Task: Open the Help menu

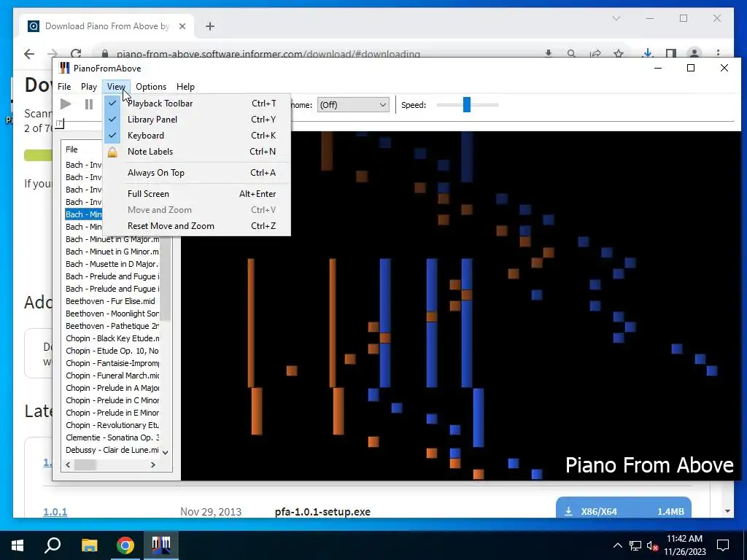Action: [185, 87]
